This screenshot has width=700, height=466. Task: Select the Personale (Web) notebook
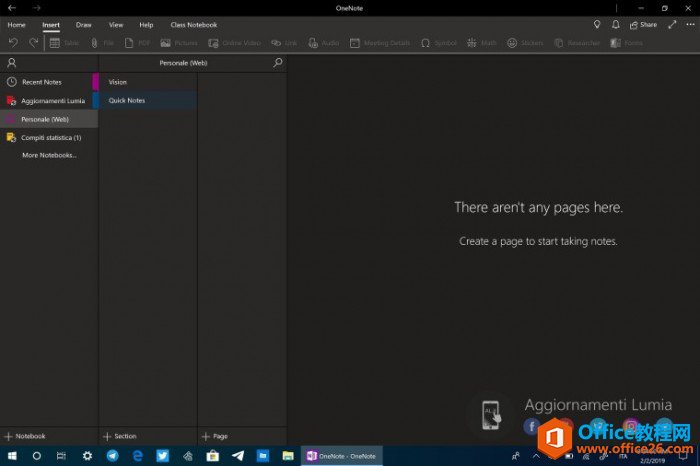click(x=49, y=119)
